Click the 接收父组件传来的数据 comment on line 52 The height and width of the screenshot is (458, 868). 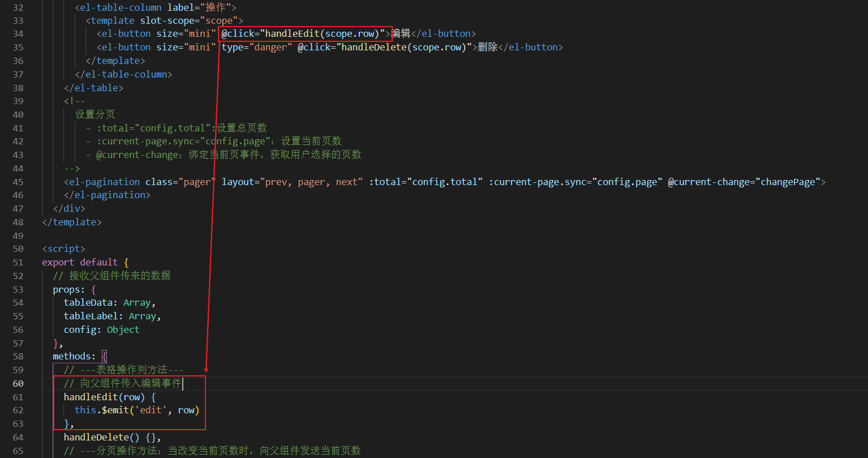click(x=120, y=276)
